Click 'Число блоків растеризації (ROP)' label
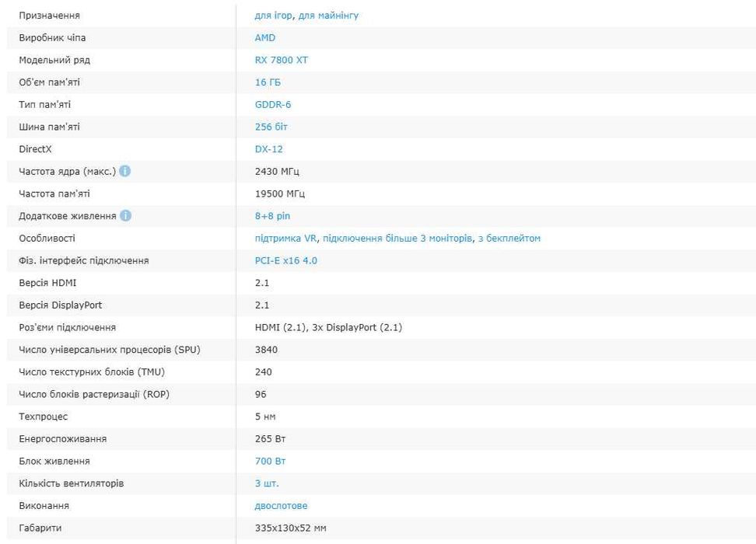 click(94, 394)
